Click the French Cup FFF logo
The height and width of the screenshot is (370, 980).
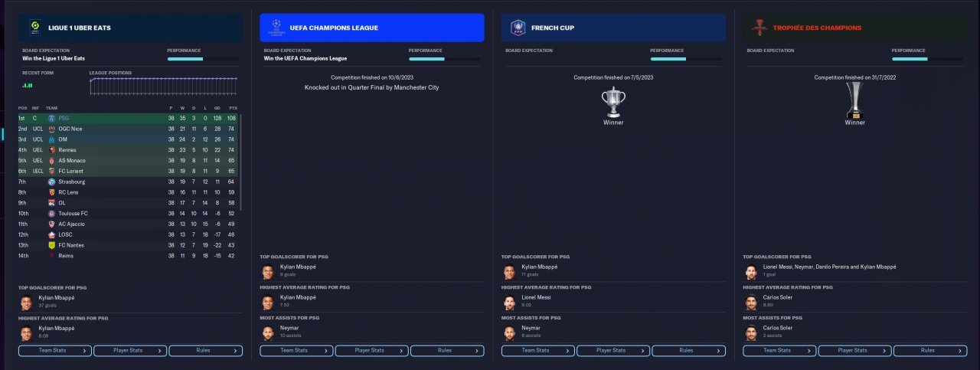point(518,28)
